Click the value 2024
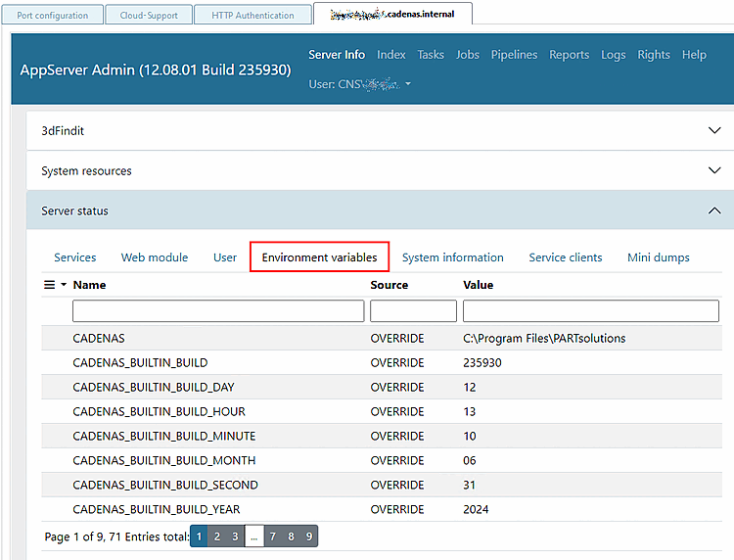734x560 pixels. pos(476,509)
